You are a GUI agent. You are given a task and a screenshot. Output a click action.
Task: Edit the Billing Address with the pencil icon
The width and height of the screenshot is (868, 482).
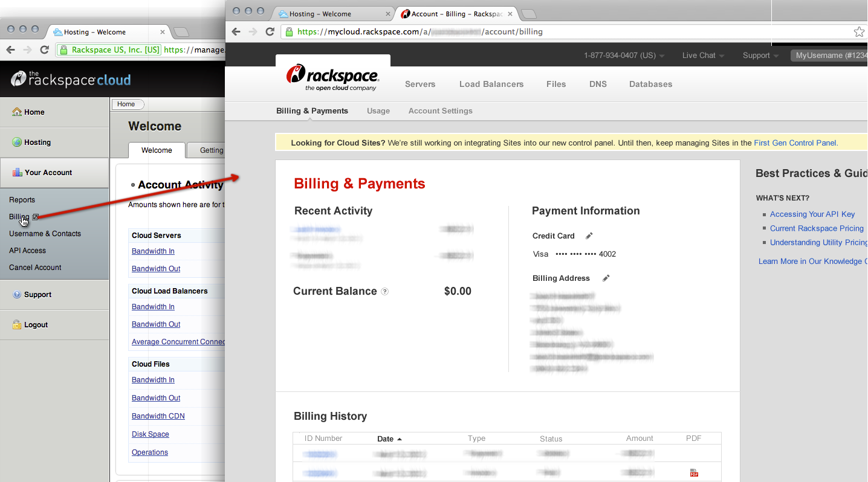606,278
